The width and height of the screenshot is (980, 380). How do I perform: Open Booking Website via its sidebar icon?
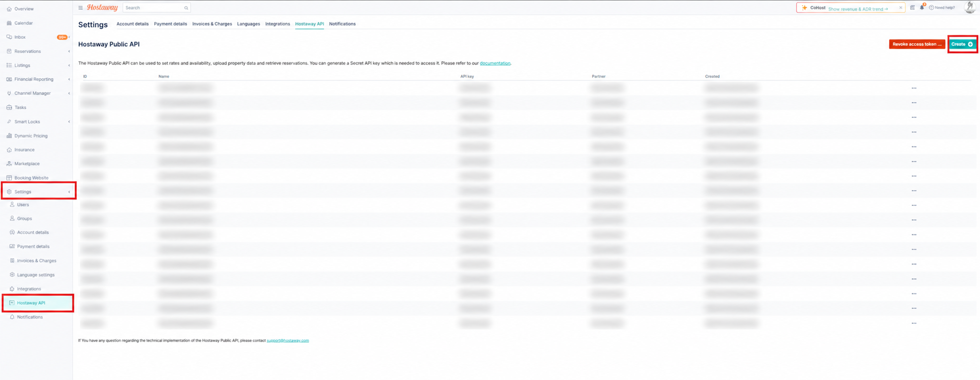[9, 178]
